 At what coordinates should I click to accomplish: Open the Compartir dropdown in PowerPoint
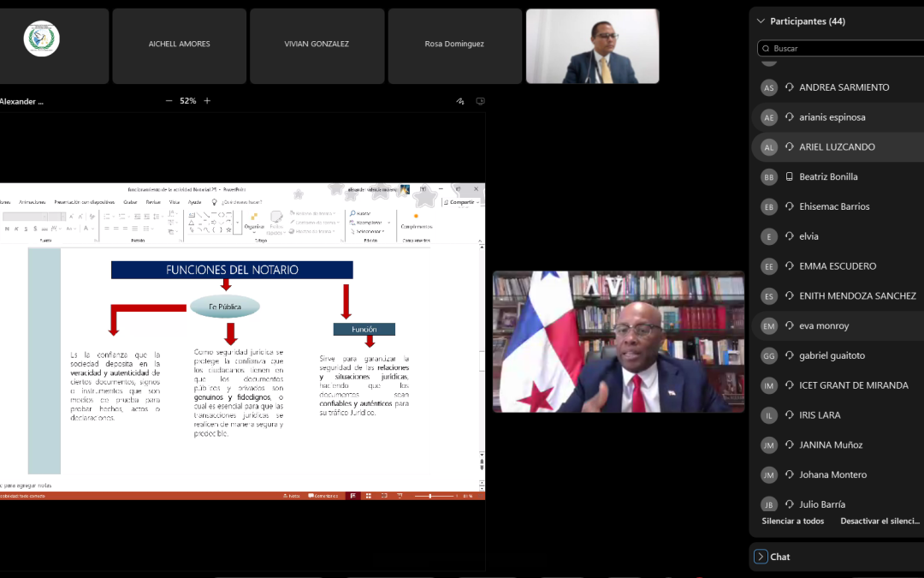[x=461, y=202]
